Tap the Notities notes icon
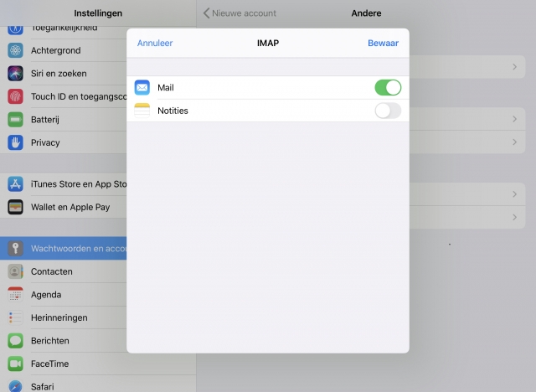 142,111
